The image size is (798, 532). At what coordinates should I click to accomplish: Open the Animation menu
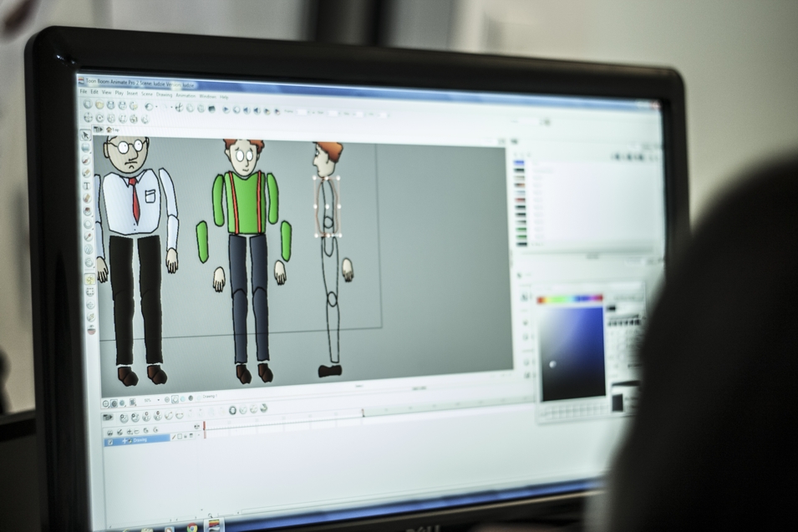coord(185,95)
